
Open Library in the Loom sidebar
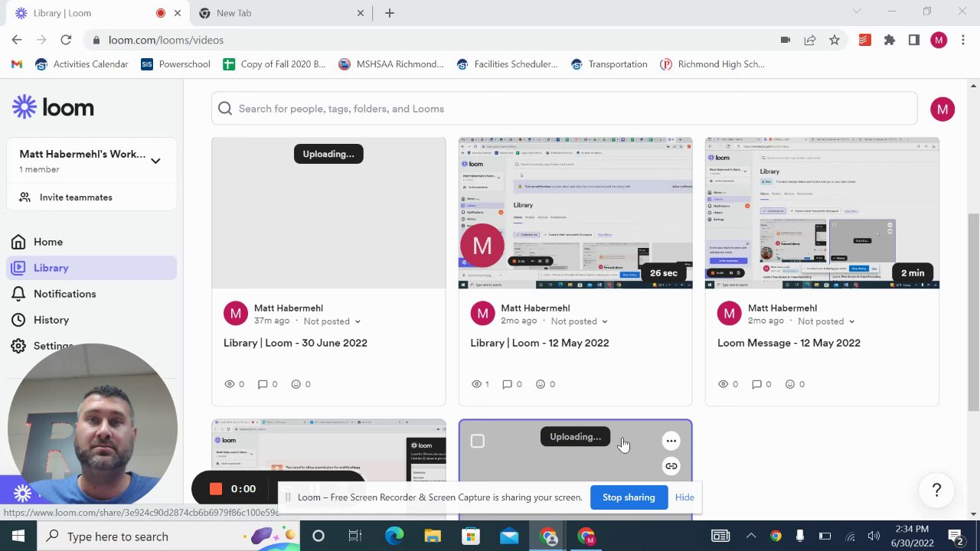pos(92,268)
